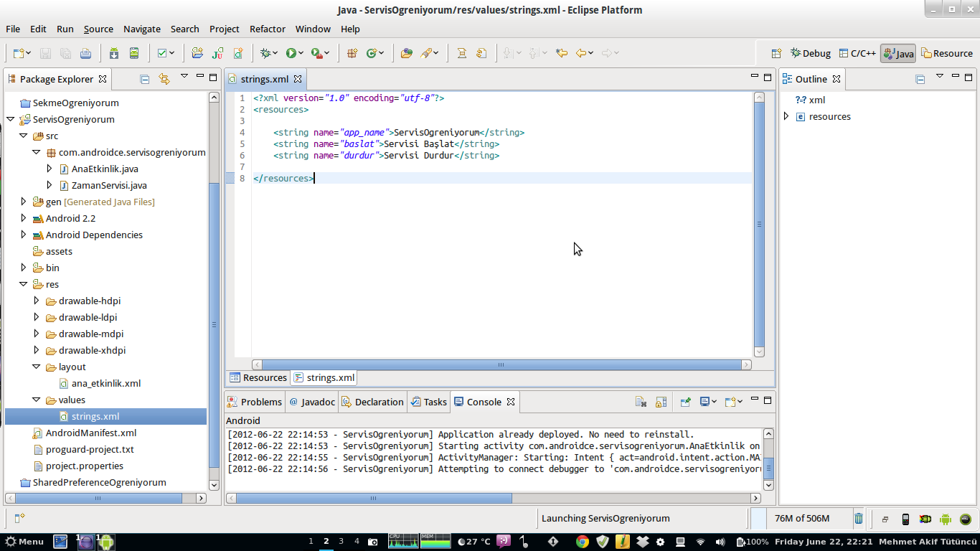Open the Refactor menu
This screenshot has width=980, height=551.
[x=268, y=29]
